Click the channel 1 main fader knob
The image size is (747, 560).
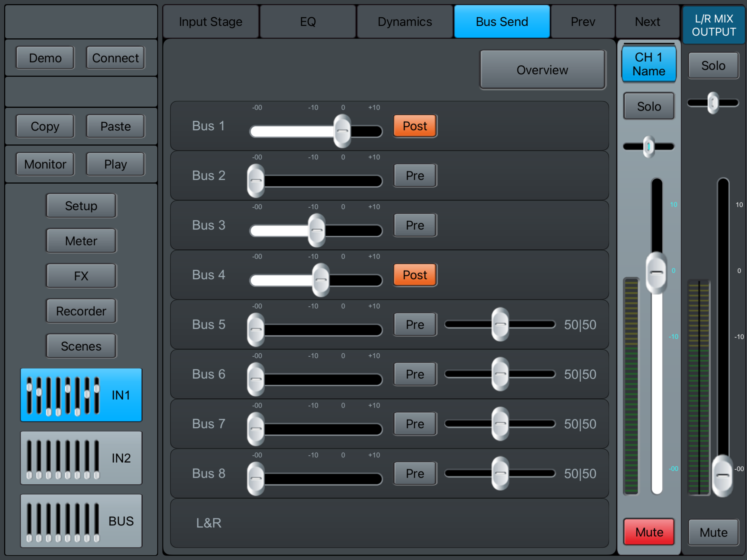[656, 273]
